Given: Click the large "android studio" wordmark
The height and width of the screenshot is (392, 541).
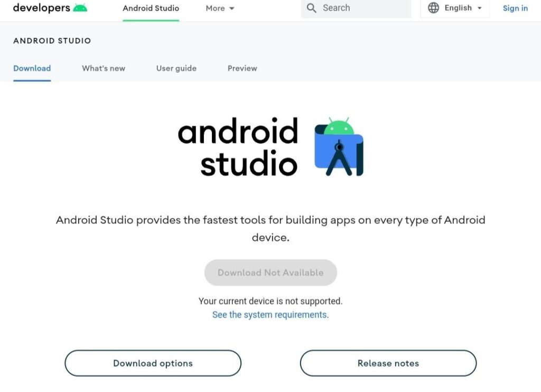Looking at the screenshot, I should coord(238,147).
